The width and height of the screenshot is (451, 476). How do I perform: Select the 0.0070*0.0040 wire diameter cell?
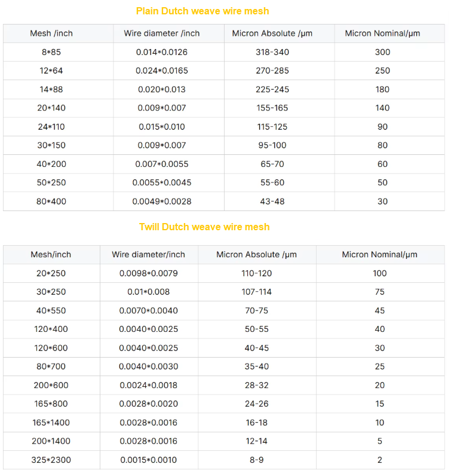(x=148, y=310)
